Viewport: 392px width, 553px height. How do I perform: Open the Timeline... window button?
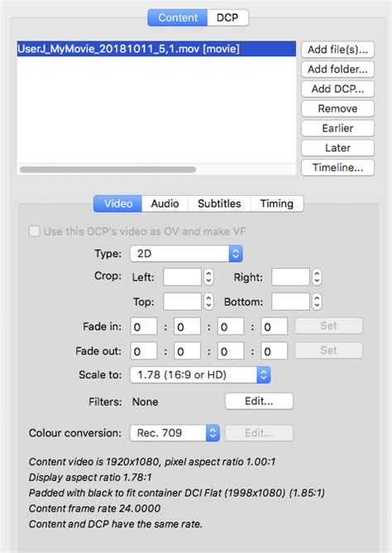coord(337,168)
